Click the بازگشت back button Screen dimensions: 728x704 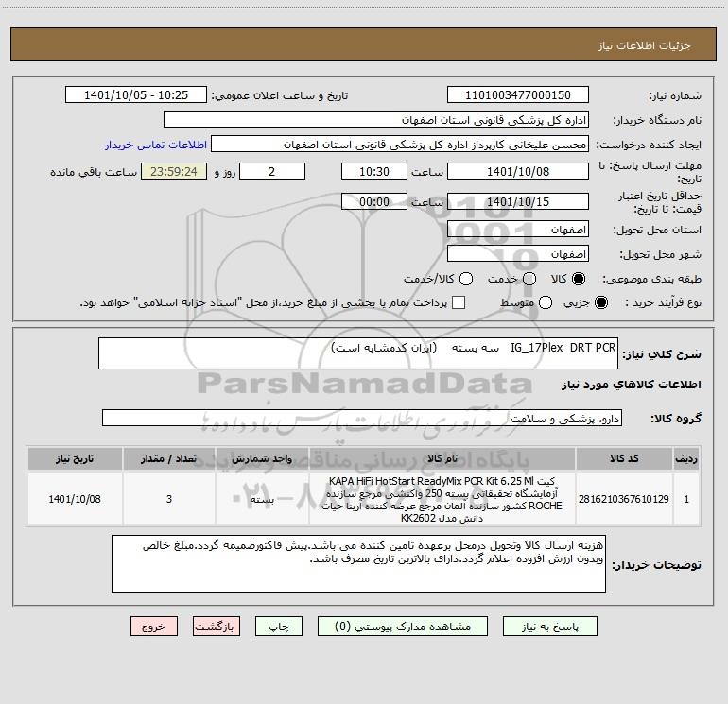217,626
